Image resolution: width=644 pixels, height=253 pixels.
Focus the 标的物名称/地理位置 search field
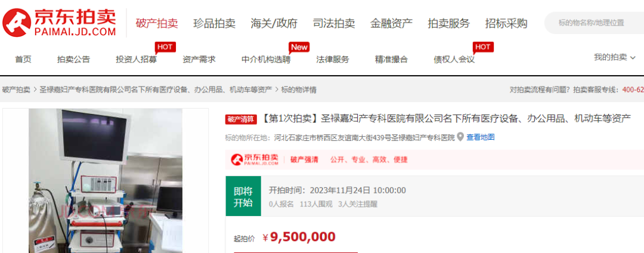point(595,23)
